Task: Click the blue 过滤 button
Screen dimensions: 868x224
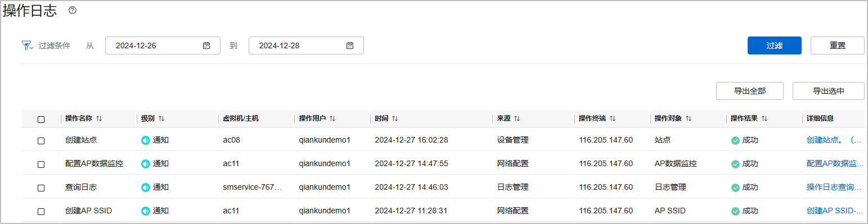Action: [x=775, y=45]
